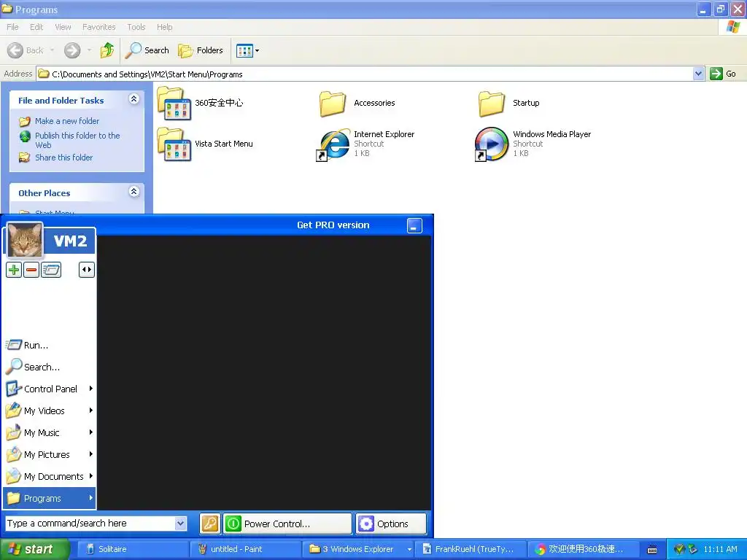The height and width of the screenshot is (560, 747).
Task: Click the keyboard icon in taskbar
Action: pos(652,550)
